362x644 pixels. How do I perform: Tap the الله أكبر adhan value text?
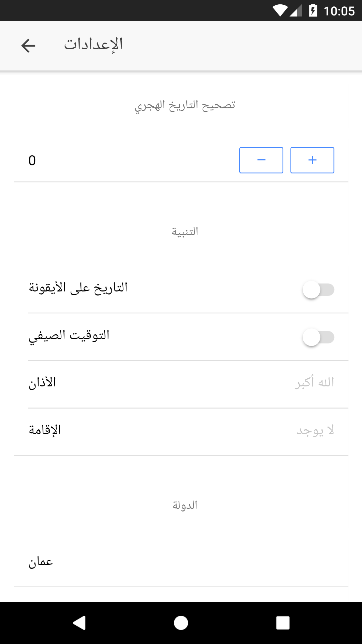click(314, 382)
